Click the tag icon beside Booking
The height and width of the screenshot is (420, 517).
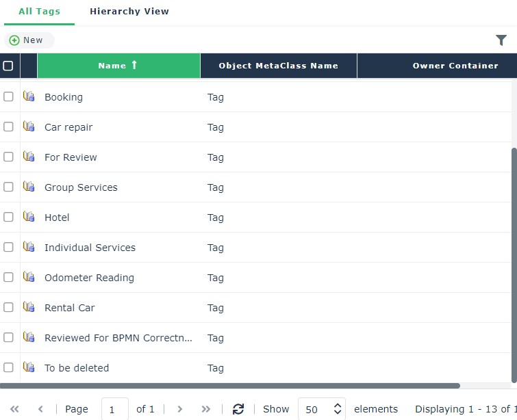point(29,97)
